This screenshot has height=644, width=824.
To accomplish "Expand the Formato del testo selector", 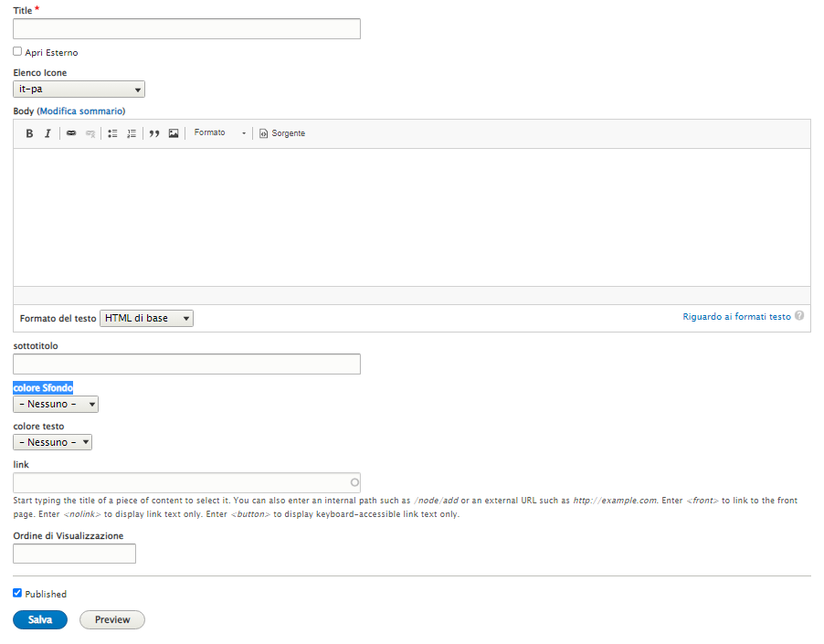I will point(146,318).
